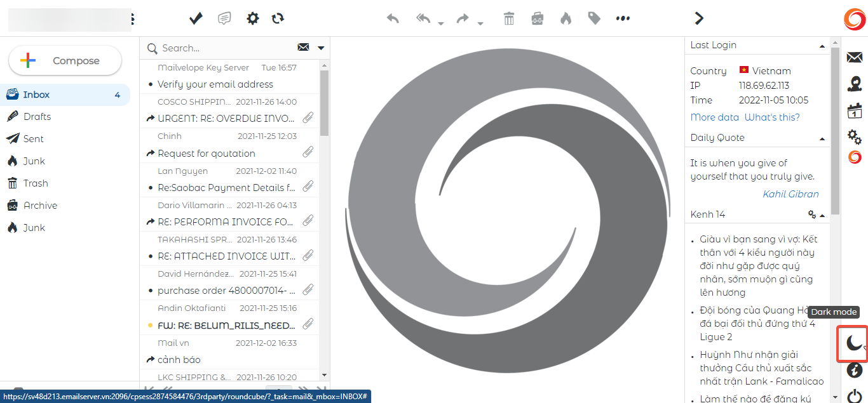868x403 pixels.
Task: Click the orange swirl logo at top right
Action: point(855,19)
